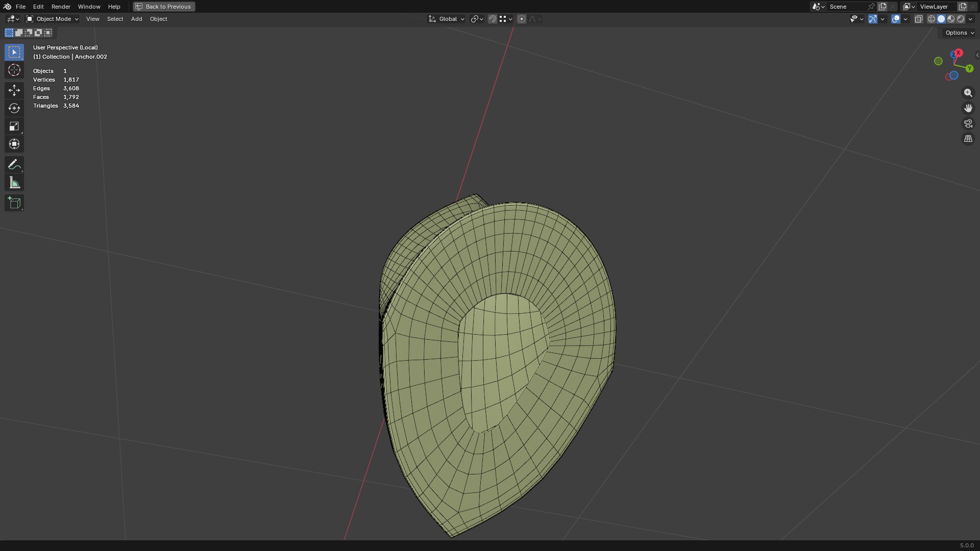Click the Scene name field

[x=847, y=7]
